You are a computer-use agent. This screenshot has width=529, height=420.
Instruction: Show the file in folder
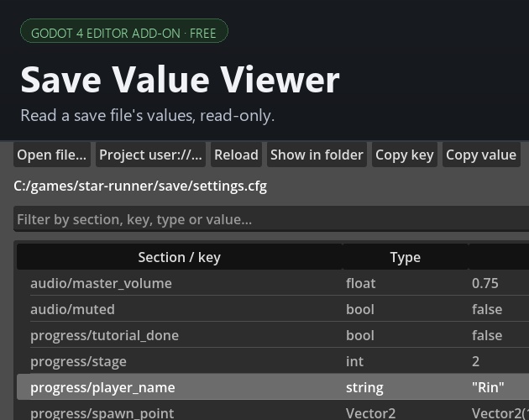click(x=317, y=155)
